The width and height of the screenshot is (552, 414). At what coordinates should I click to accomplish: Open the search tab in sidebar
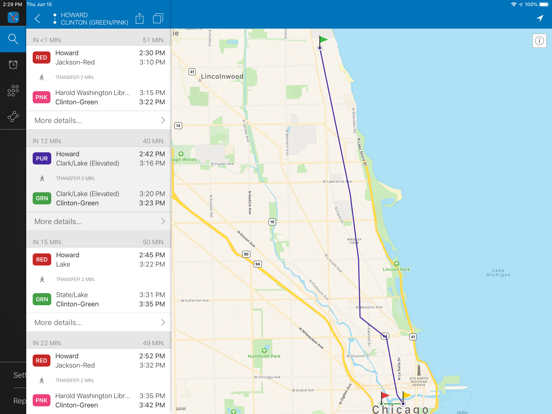click(x=13, y=39)
